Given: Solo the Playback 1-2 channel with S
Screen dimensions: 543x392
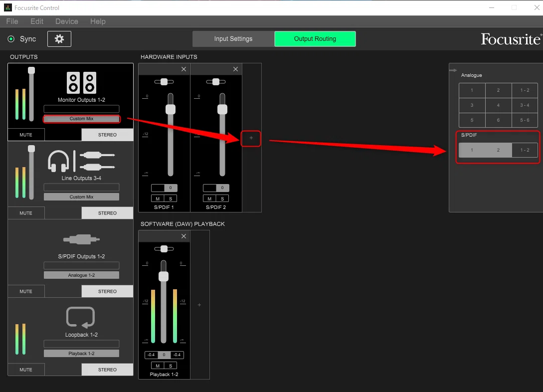Looking at the screenshot, I should [171, 366].
